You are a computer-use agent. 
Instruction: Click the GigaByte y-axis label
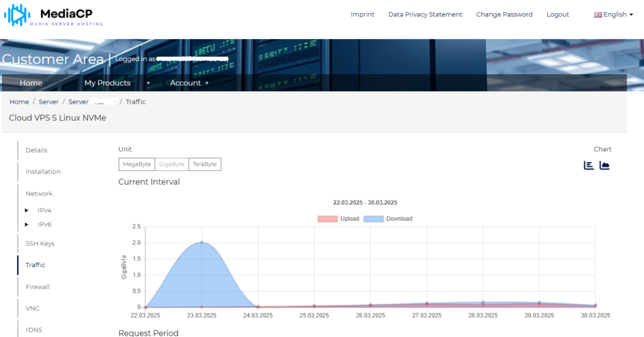pyautogui.click(x=124, y=267)
